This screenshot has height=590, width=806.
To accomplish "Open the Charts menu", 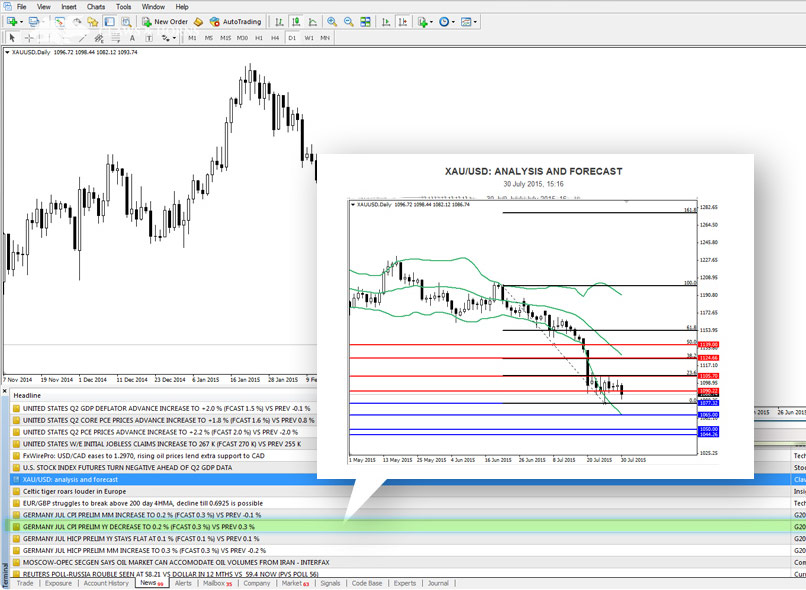I will coord(96,6).
